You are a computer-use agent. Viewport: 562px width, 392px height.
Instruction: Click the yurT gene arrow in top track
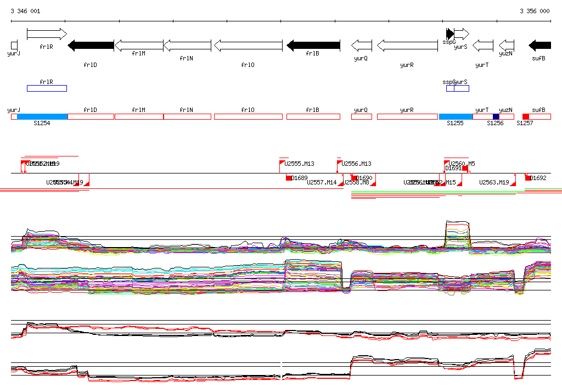(x=483, y=46)
